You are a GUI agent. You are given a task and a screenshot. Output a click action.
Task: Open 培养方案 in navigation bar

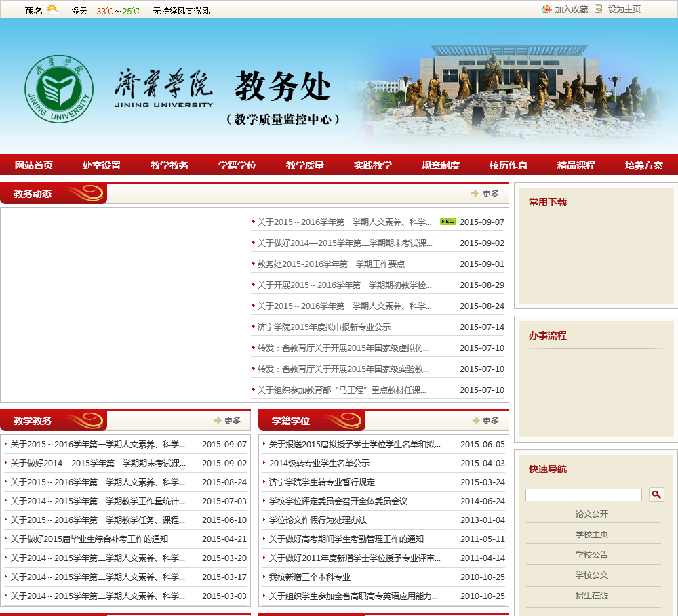pos(644,165)
